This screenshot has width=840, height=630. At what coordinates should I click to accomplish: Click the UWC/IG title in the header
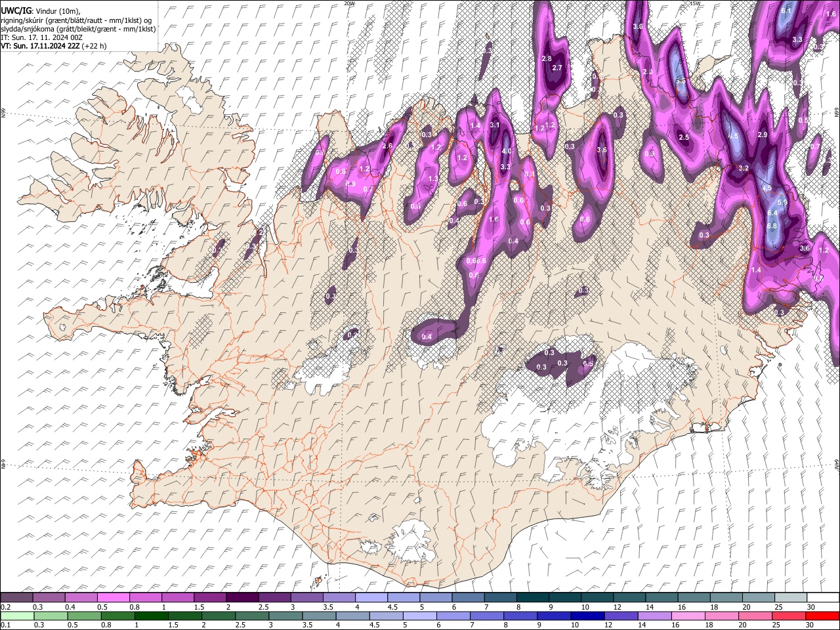click(x=15, y=11)
